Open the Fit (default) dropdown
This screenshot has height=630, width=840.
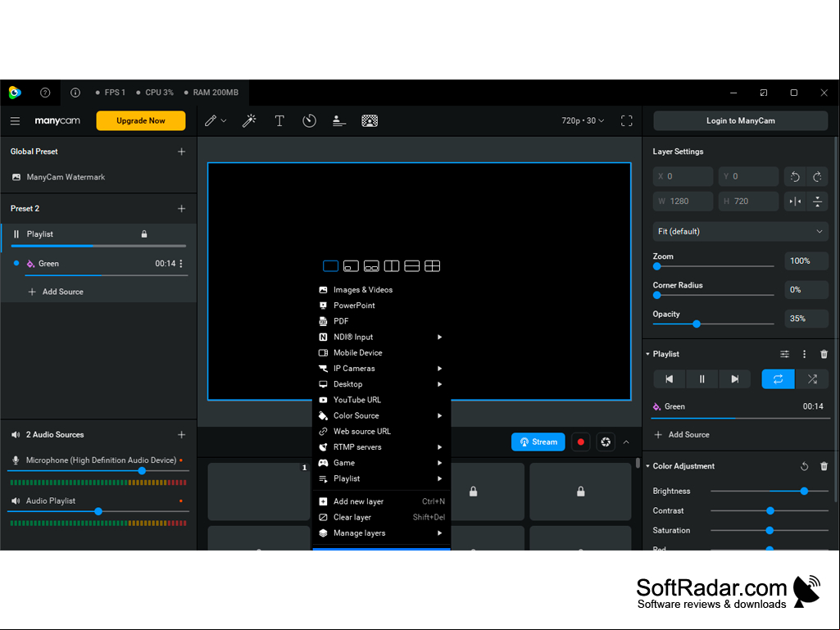click(x=740, y=231)
